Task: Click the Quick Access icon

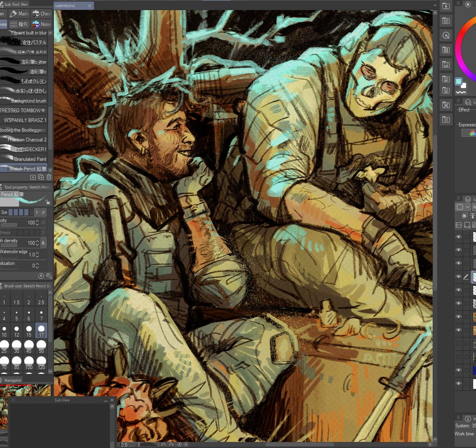Action: 446,36
